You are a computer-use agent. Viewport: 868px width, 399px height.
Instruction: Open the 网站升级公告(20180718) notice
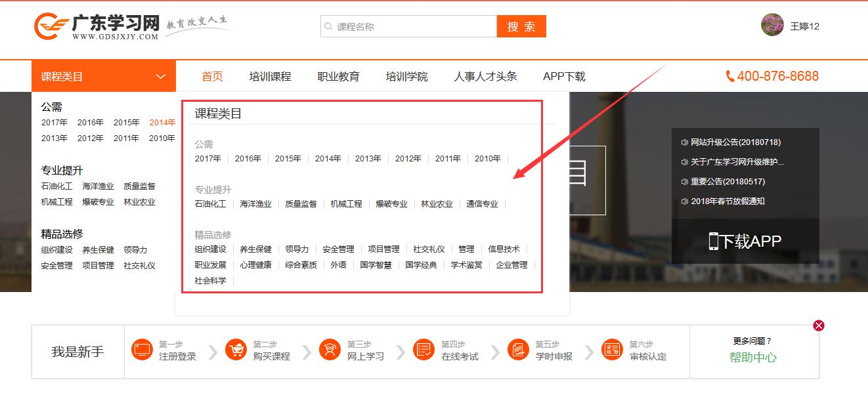coord(735,142)
